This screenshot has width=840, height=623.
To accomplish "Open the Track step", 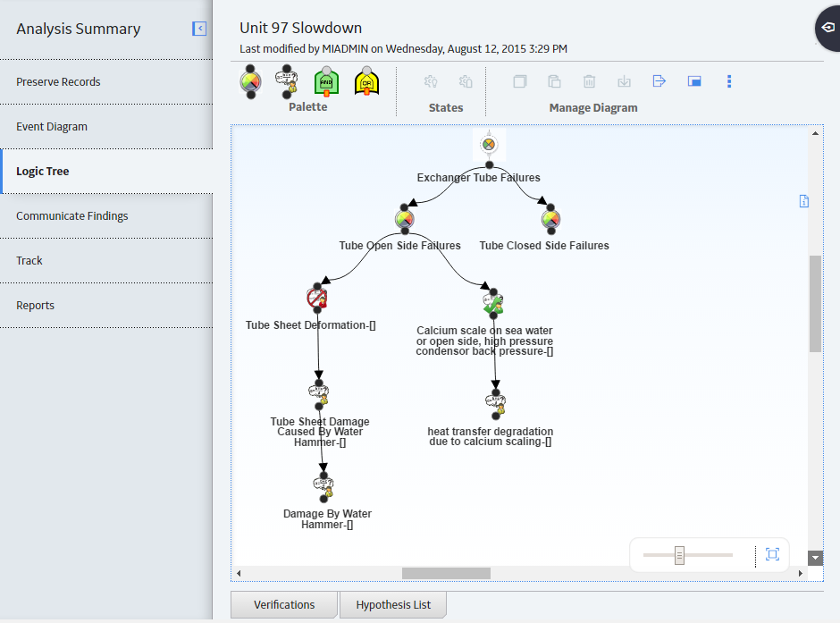I will tap(106, 261).
